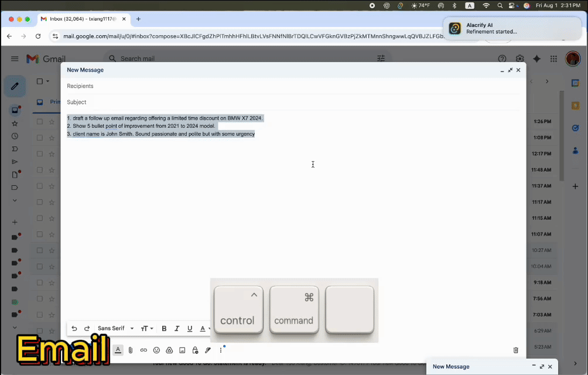Star the 11:48 AM email
This screenshot has height=375, width=588.
tap(52, 170)
